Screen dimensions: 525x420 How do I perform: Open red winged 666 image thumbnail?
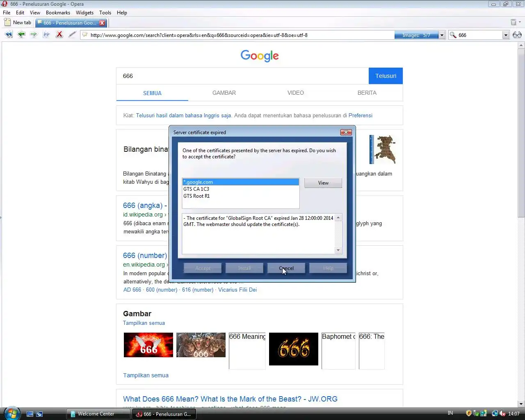coord(148,345)
